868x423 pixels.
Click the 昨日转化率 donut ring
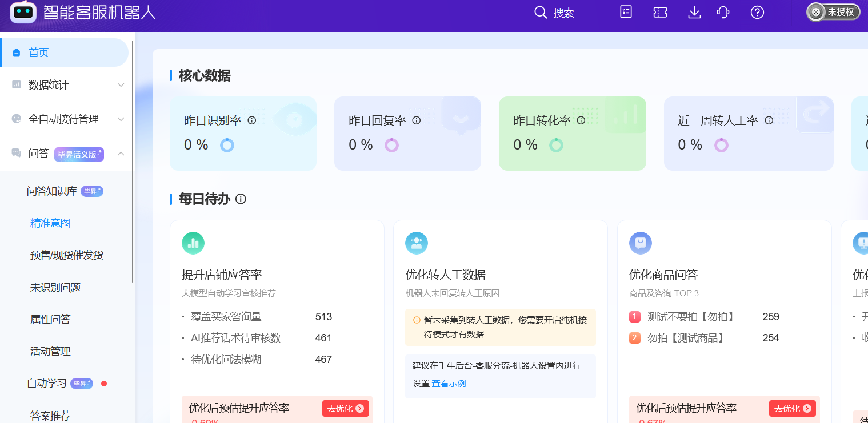556,145
